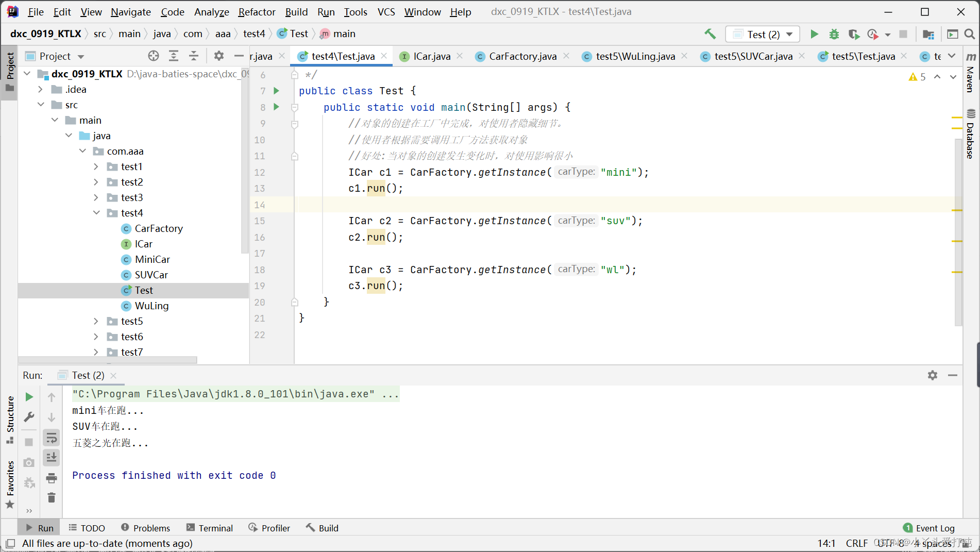The width and height of the screenshot is (980, 552).
Task: Open the Project view selector dropdown
Action: 80,56
